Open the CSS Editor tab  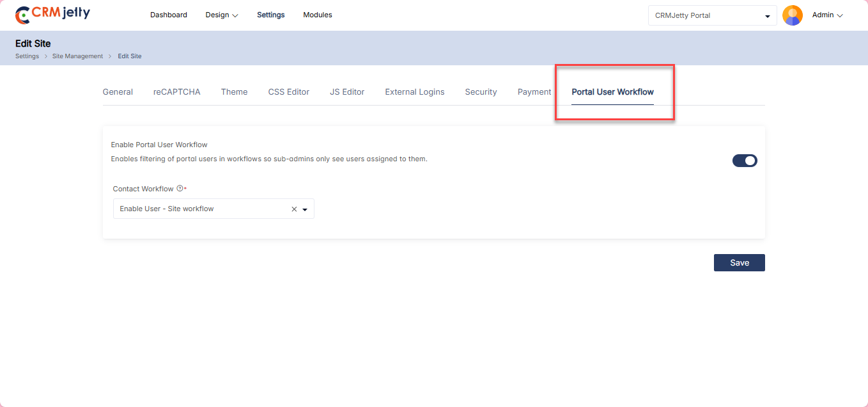[288, 92]
